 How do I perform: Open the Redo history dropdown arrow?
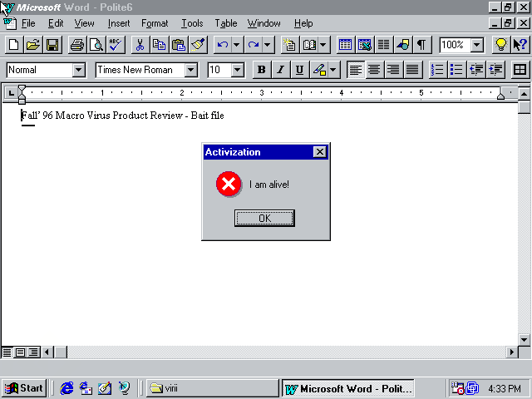(268, 45)
